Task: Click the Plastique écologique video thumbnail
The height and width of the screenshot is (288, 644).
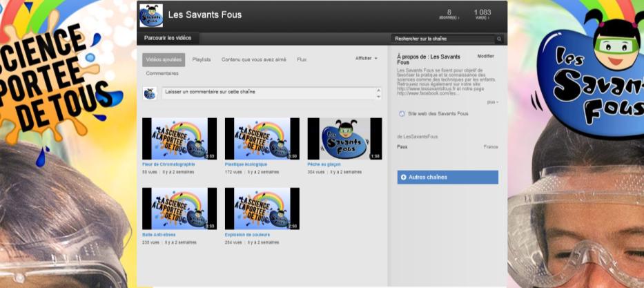Action: click(262, 139)
